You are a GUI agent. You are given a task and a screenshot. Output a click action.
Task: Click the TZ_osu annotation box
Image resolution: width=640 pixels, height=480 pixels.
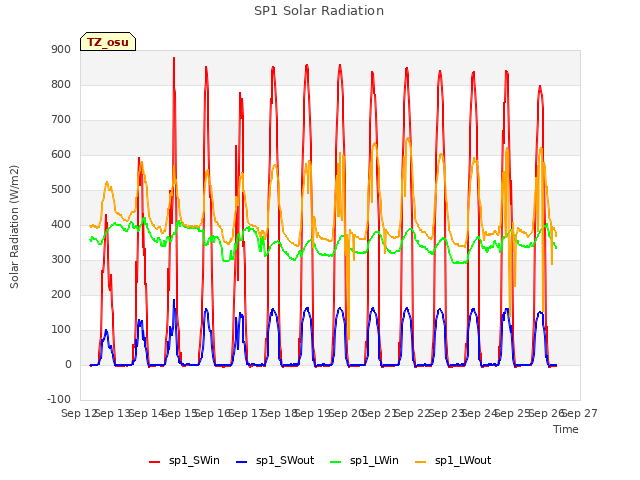coord(108,42)
